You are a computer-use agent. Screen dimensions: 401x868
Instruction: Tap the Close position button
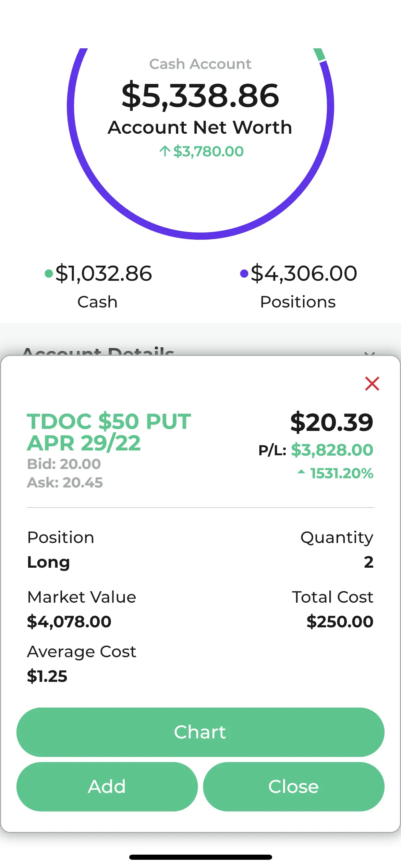click(294, 786)
